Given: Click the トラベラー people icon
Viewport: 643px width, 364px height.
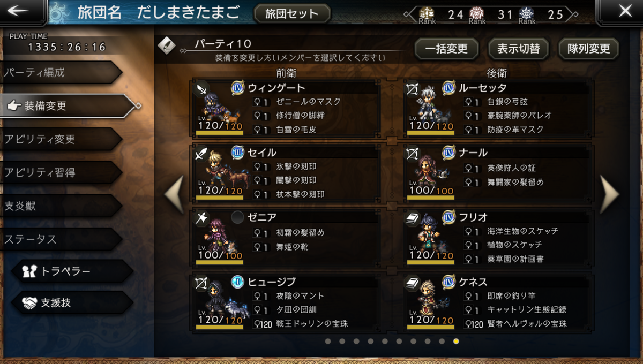Looking at the screenshot, I should click(x=29, y=271).
